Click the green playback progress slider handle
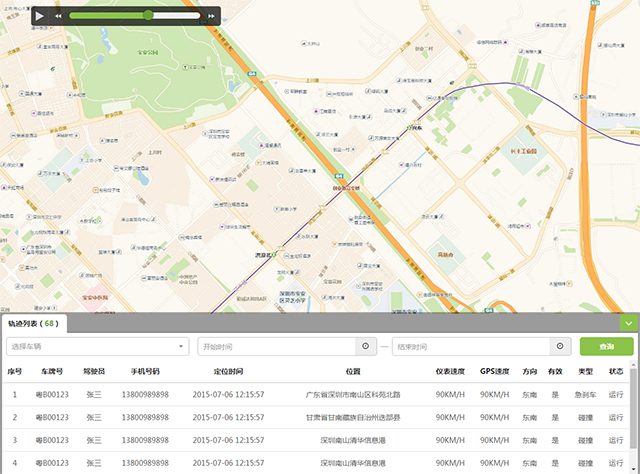The height and width of the screenshot is (474, 640). click(x=148, y=15)
